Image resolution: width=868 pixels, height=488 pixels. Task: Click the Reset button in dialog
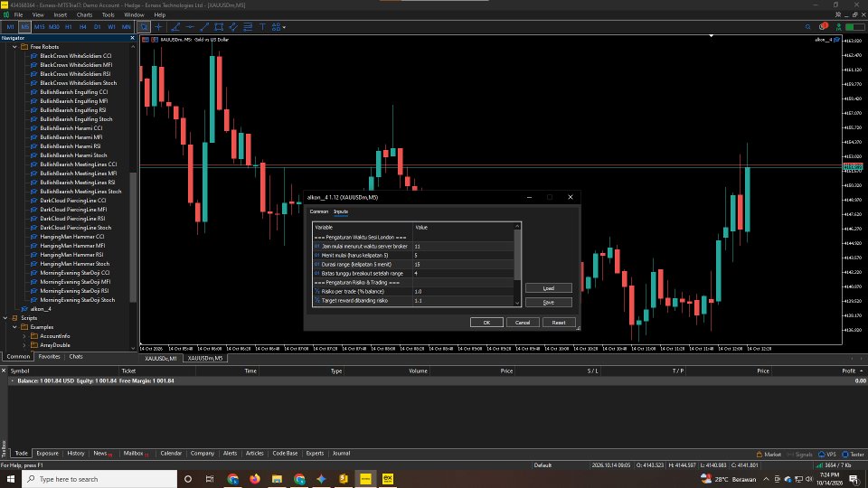(559, 323)
